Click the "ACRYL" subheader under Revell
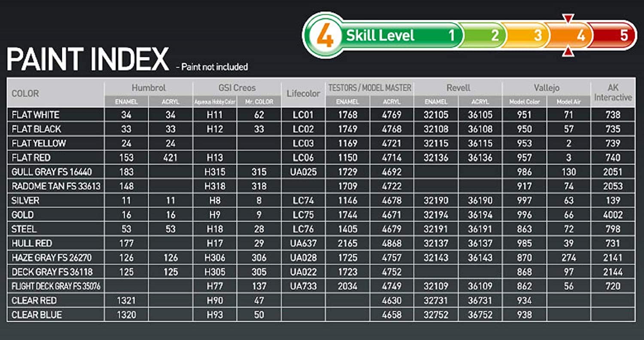644x340 pixels. click(x=480, y=102)
